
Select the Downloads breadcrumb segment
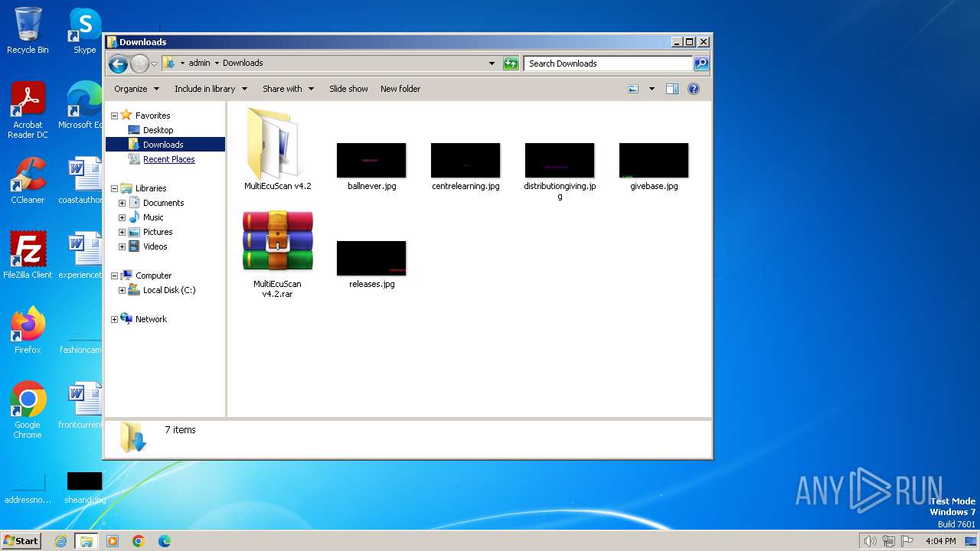(243, 63)
